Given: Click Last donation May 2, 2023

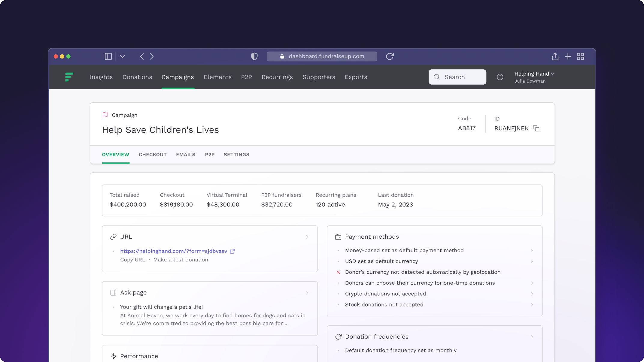Looking at the screenshot, I should [x=395, y=204].
